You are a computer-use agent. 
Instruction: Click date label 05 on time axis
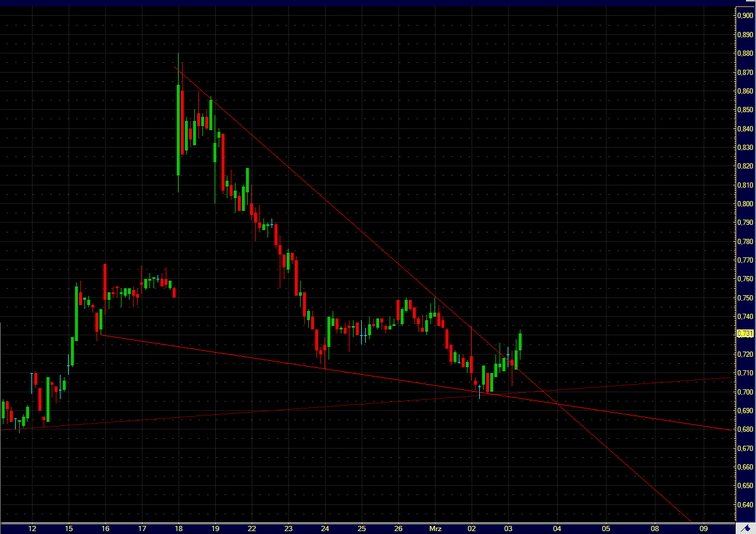click(x=606, y=529)
